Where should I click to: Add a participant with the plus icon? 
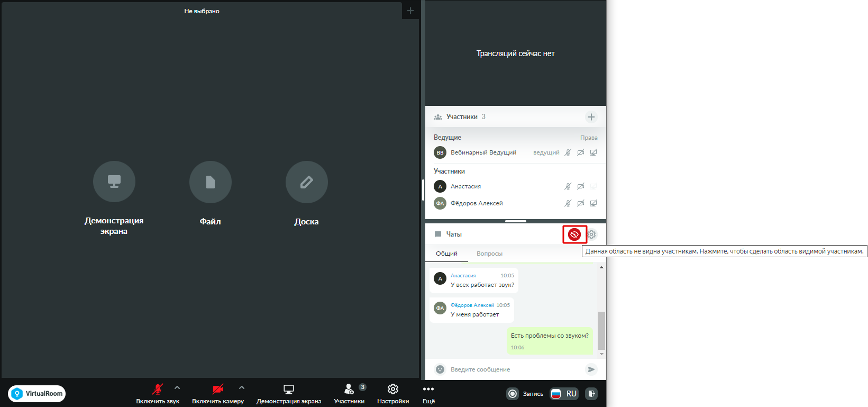coord(591,117)
